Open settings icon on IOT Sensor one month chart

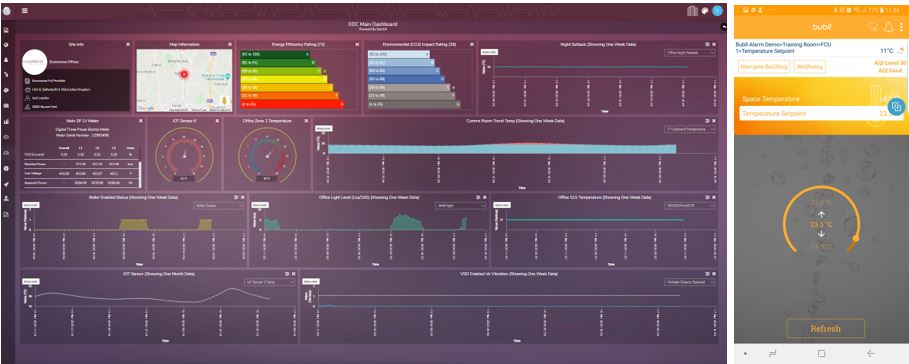[x=286, y=274]
